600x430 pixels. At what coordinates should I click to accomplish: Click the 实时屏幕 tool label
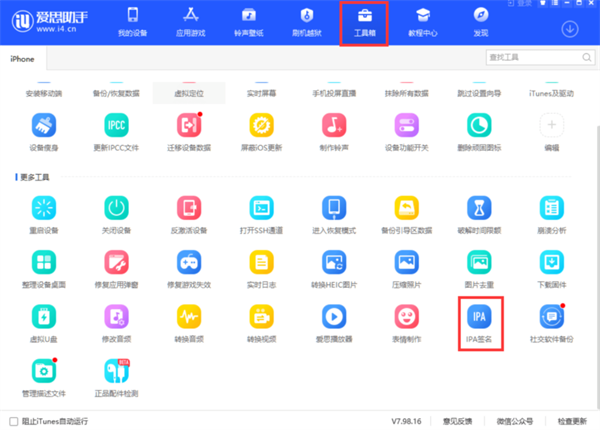(x=261, y=93)
